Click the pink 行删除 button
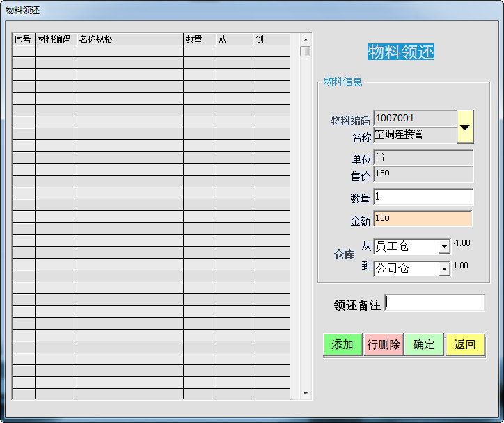 384,344
